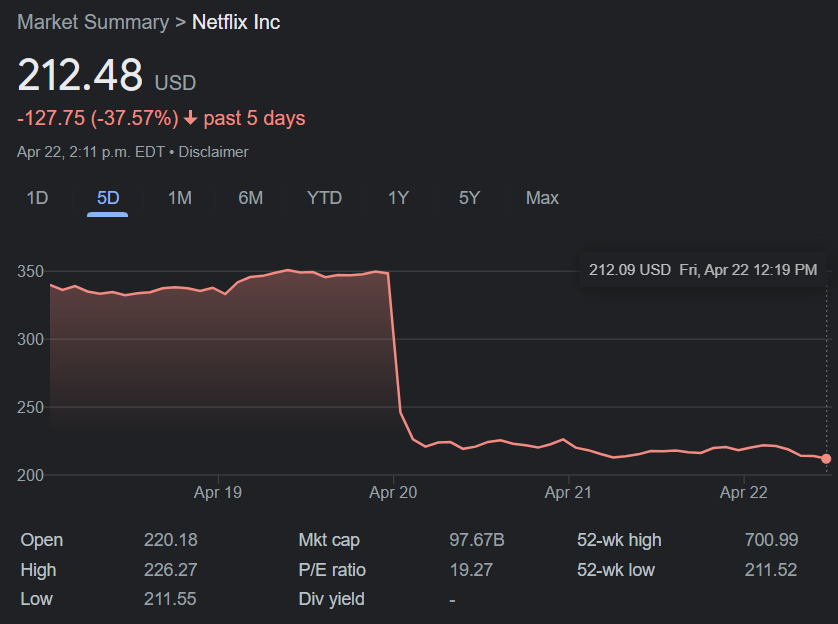Screen dimensions: 838x624
Task: Show the YTD chart range
Action: [x=324, y=198]
